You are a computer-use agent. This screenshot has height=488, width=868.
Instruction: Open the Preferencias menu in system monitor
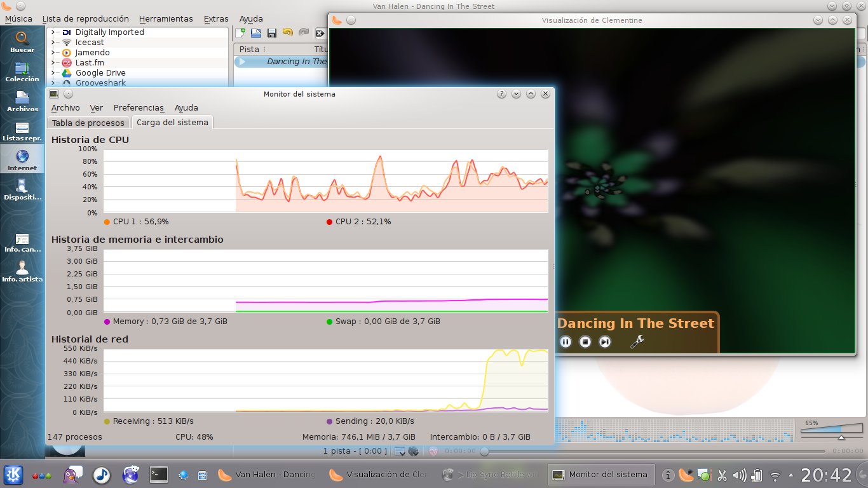[139, 108]
